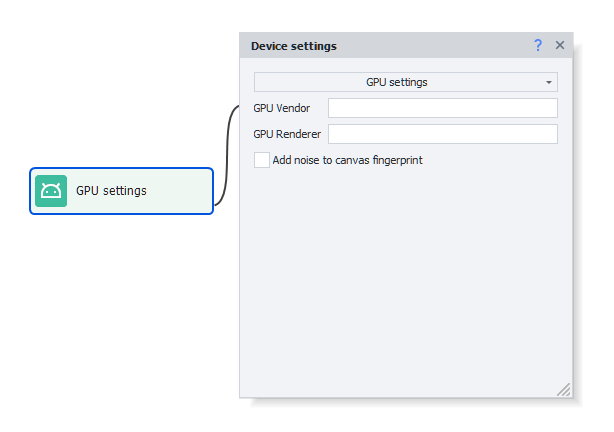Focus the GPU Renderer input field
Image resolution: width=614 pixels, height=432 pixels.
click(x=443, y=134)
